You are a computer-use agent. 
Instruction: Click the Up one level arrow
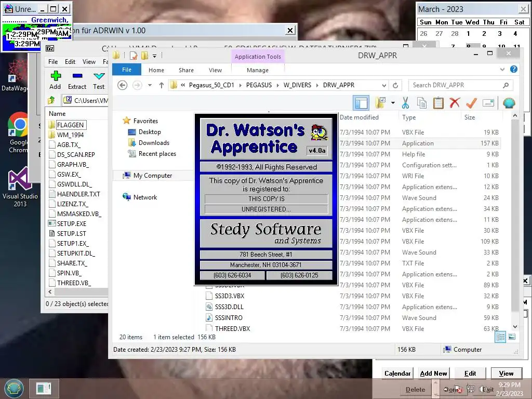coord(162,85)
